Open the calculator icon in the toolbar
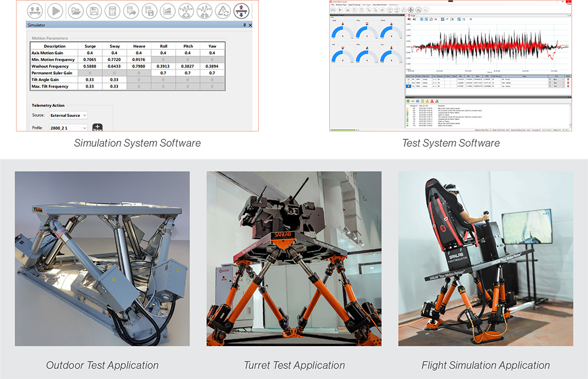The image size is (588, 379). coord(111,10)
